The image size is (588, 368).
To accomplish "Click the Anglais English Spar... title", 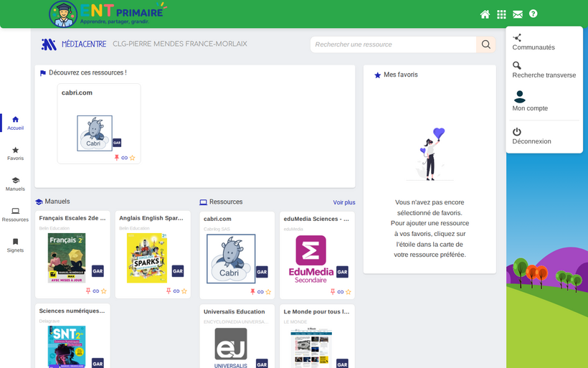I will [x=151, y=218].
